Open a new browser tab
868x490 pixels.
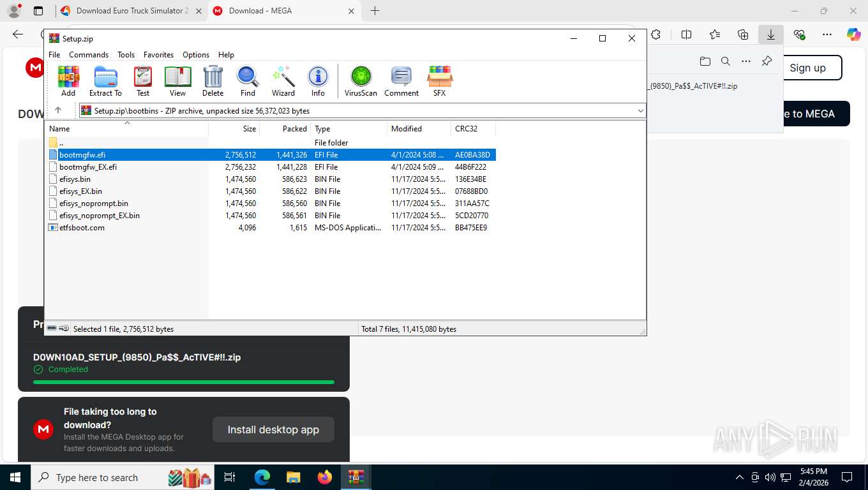click(375, 11)
